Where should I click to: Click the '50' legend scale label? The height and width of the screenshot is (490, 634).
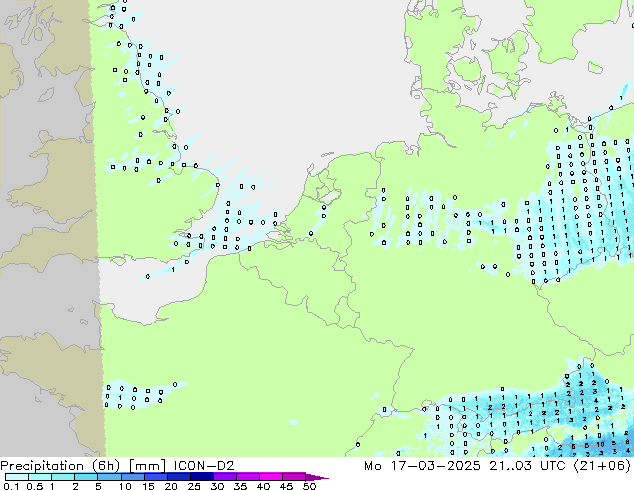tap(309, 486)
